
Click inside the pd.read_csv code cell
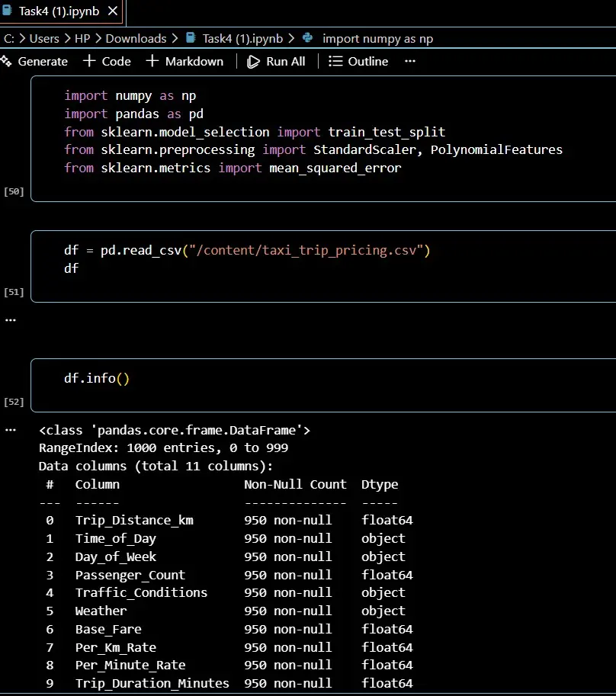tap(323, 266)
